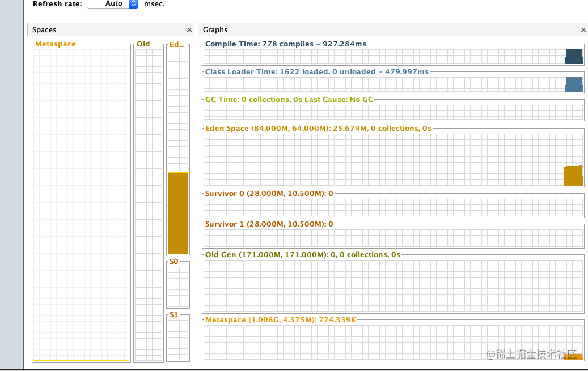Screen dimensions: 588x371
Task: Open the Refresh rate dropdown arrow
Action: coord(133,4)
